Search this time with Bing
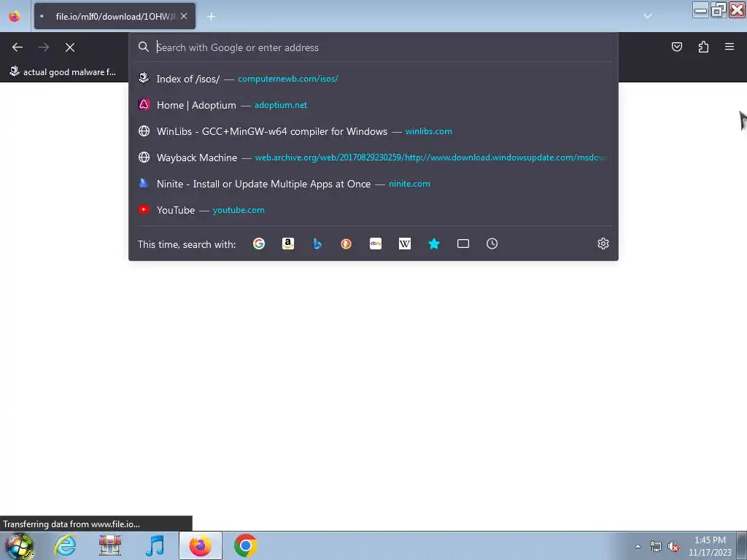The height and width of the screenshot is (560, 747). point(317,244)
